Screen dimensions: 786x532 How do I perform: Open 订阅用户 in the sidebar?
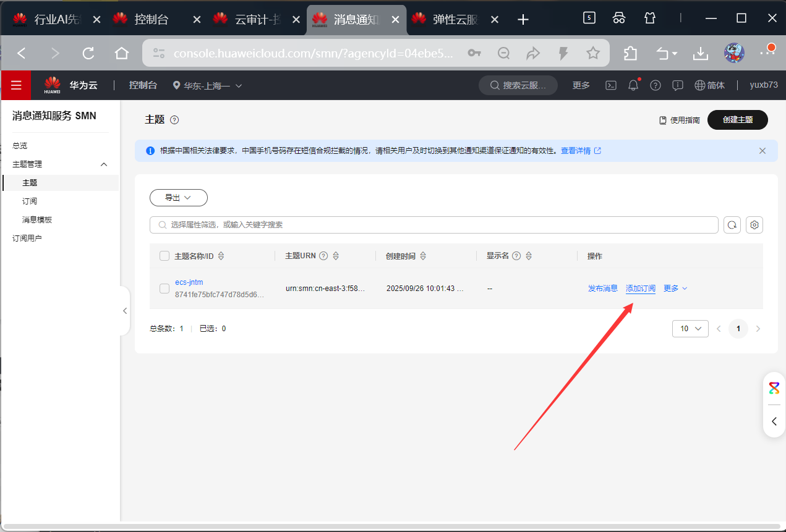[27, 239]
